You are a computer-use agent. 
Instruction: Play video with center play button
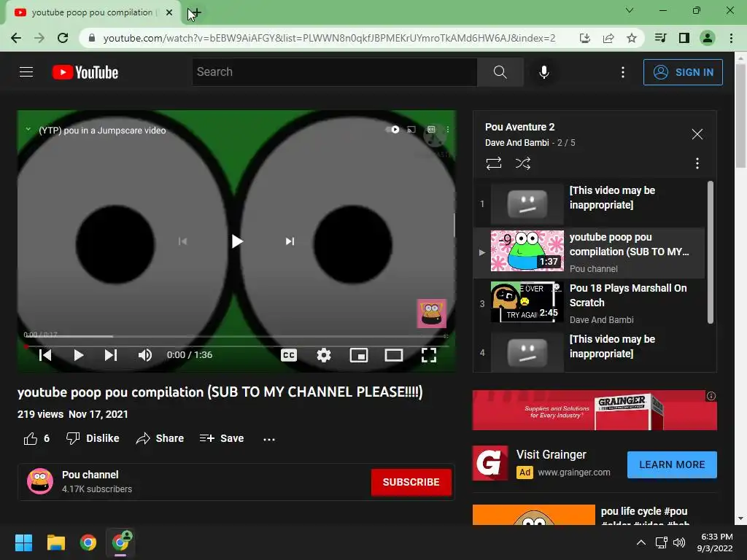237,241
